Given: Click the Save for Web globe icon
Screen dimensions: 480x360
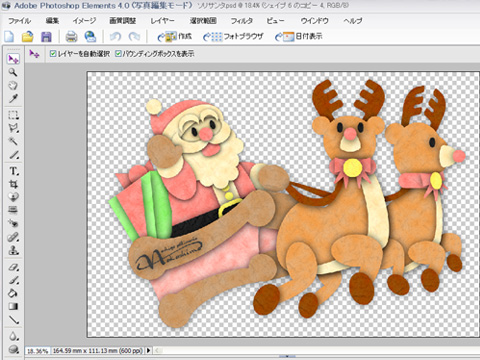Looking at the screenshot, I should (90, 36).
